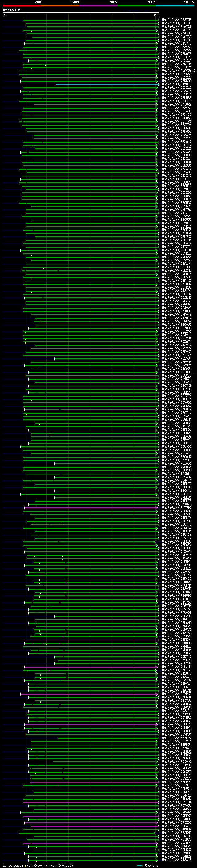Click label UniRef100_Q2RBD1

click(177, 430)
